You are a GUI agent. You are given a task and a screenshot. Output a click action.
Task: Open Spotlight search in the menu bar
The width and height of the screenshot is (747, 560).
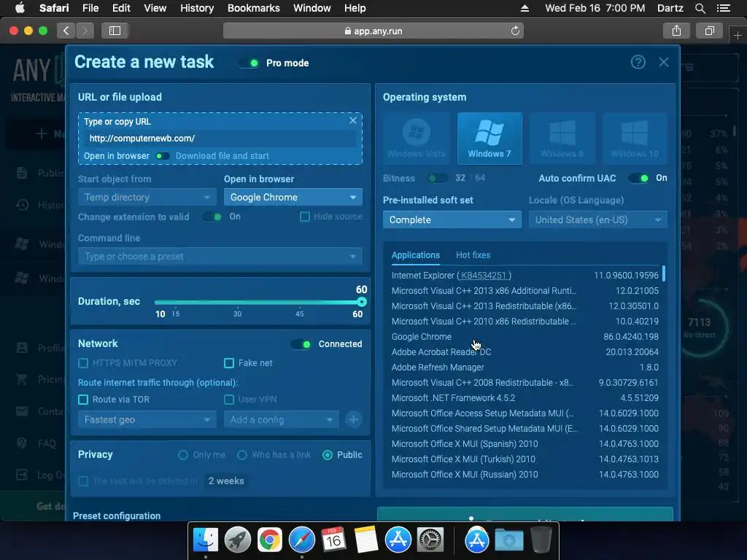700,8
